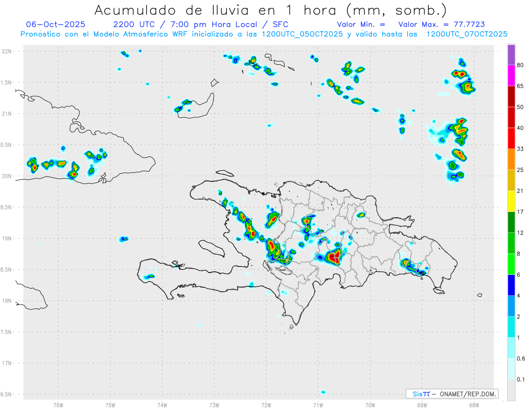
Task: Click the 'Valor Min. =' label
Action: point(361,24)
